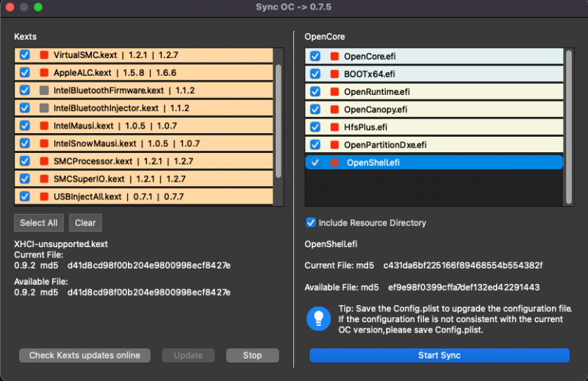Click red status square of BOOTx64.efi

[x=334, y=74]
